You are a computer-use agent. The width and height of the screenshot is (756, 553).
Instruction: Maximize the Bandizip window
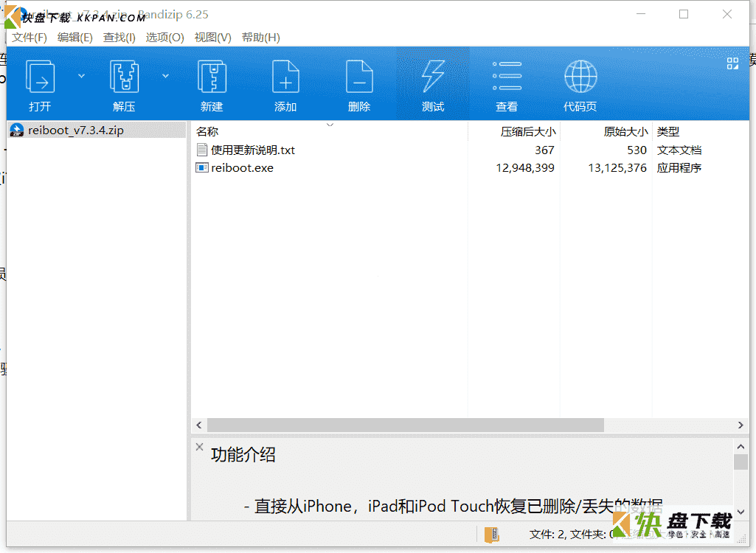pyautogui.click(x=684, y=15)
